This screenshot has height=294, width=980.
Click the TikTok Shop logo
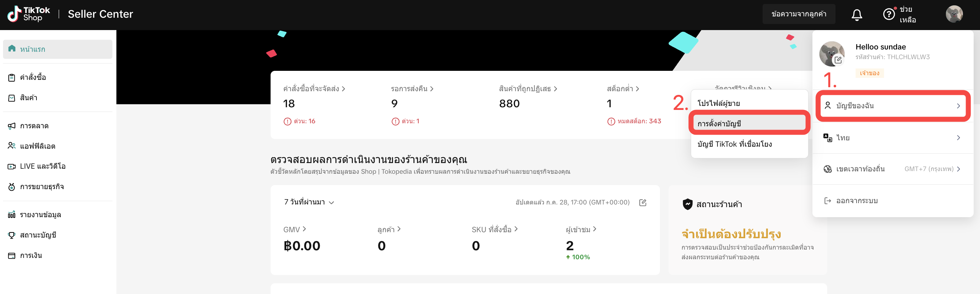[x=29, y=14]
